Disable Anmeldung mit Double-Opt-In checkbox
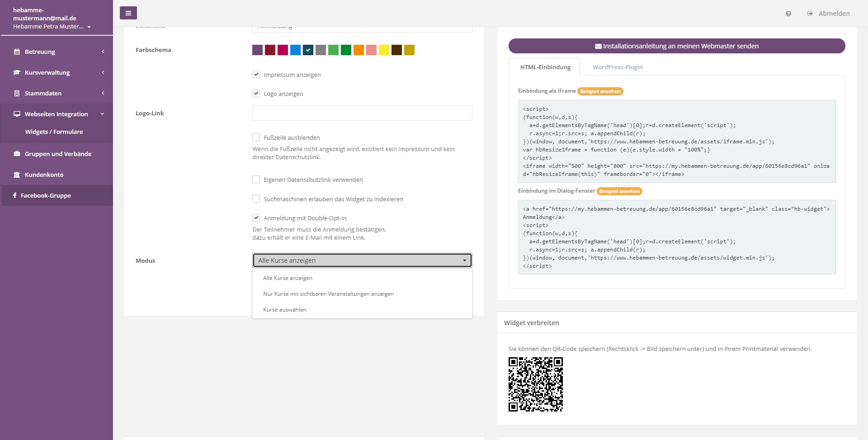The width and height of the screenshot is (868, 440). (256, 218)
